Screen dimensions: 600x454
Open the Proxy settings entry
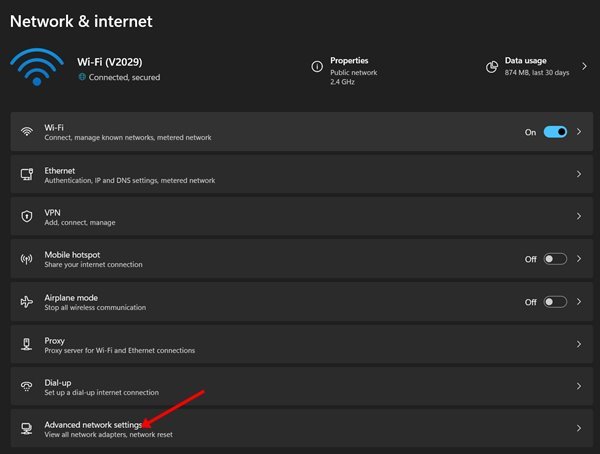pos(302,344)
